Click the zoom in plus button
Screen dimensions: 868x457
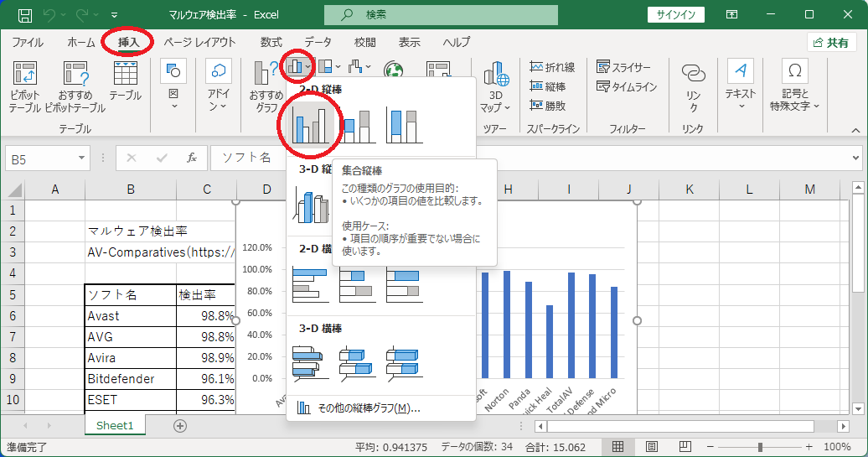click(x=809, y=446)
